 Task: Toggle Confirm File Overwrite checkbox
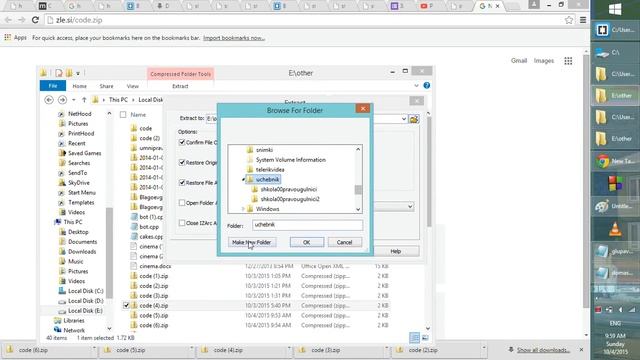point(182,142)
